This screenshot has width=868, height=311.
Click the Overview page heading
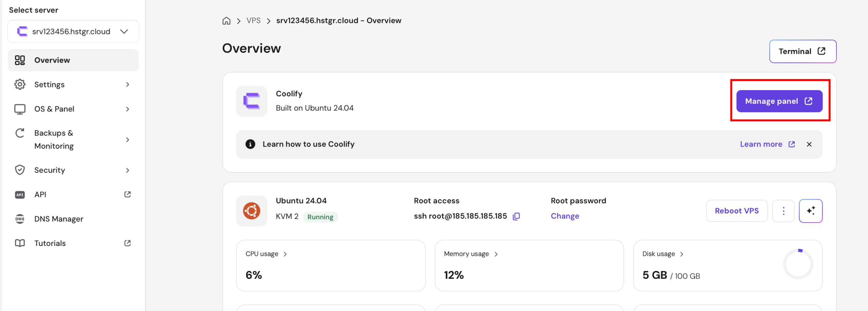[252, 48]
